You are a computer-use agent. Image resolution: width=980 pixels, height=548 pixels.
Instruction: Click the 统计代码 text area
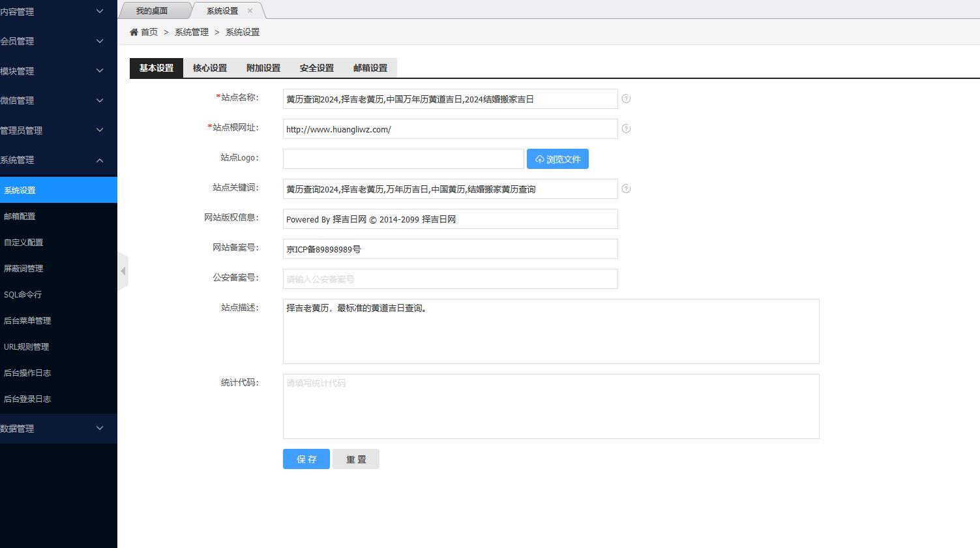551,406
